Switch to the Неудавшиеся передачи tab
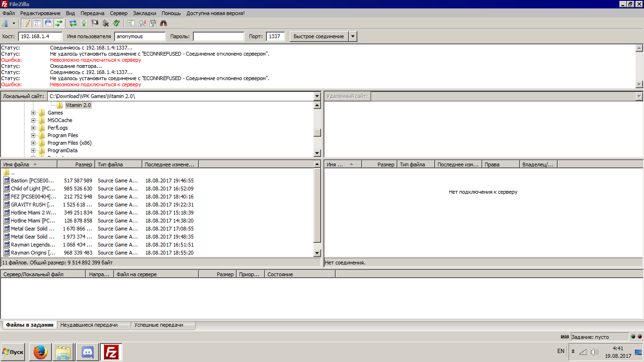Viewport: 644px width, 362px height. click(x=94, y=325)
